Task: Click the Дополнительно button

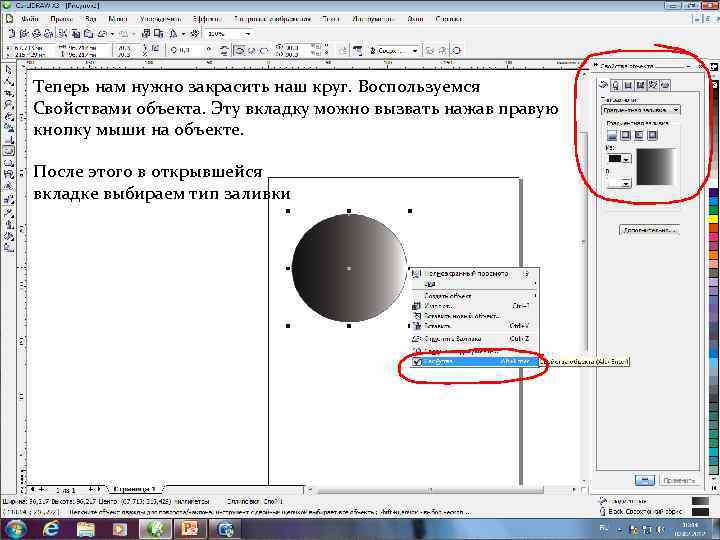Action: click(x=649, y=230)
